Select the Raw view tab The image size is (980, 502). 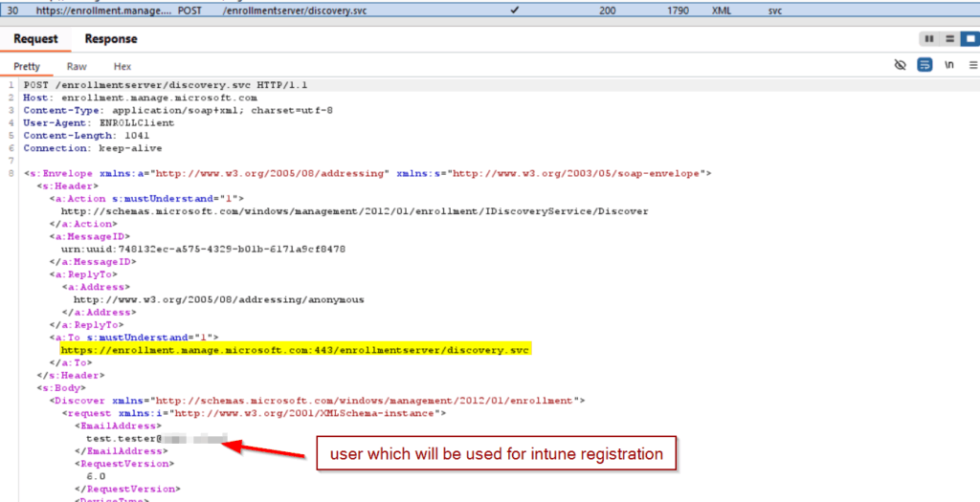point(77,67)
